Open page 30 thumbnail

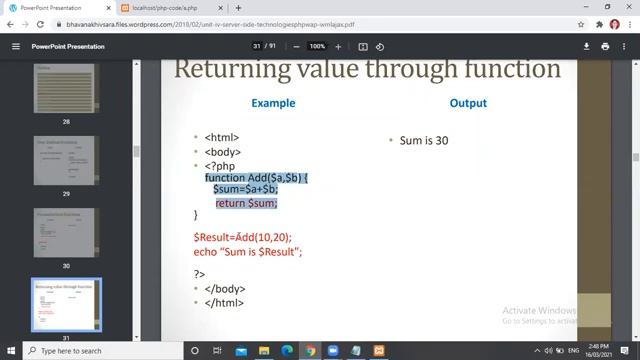pos(66,233)
